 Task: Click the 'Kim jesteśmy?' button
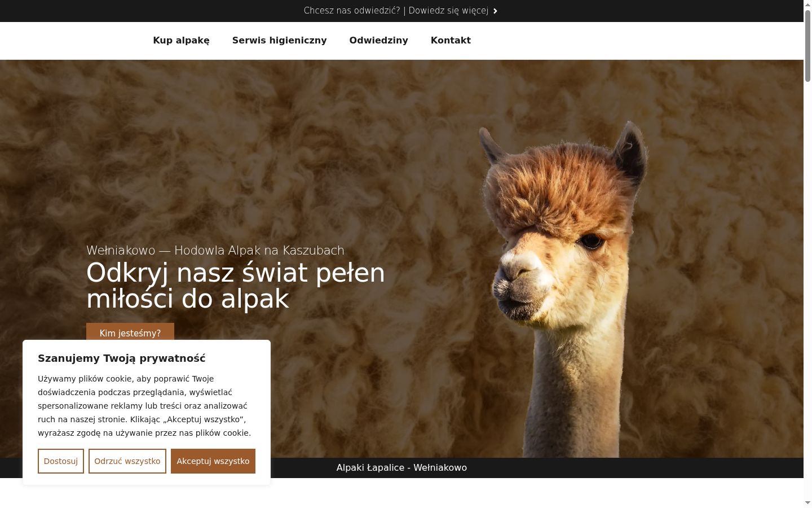130,332
